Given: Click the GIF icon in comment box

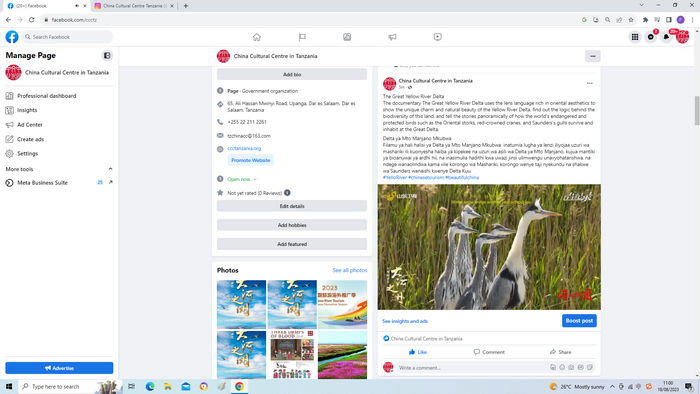Looking at the screenshot, I should tap(580, 367).
